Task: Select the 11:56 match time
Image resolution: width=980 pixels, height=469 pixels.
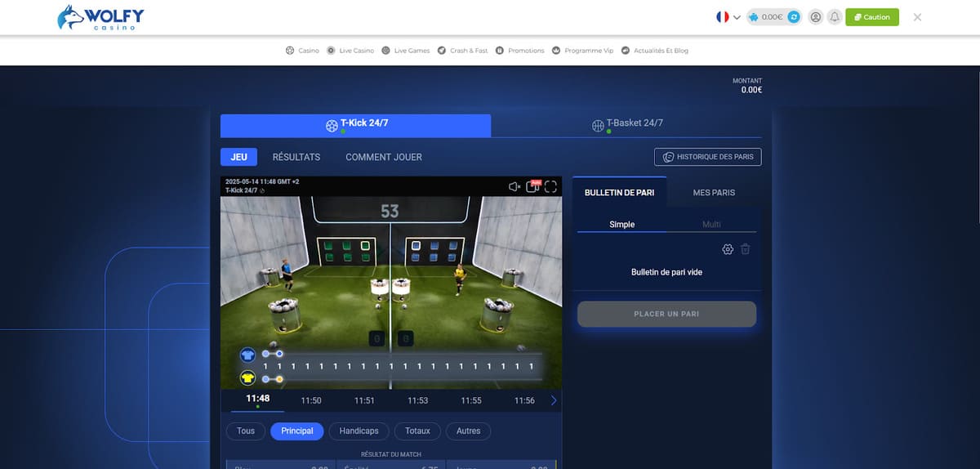Action: 524,400
